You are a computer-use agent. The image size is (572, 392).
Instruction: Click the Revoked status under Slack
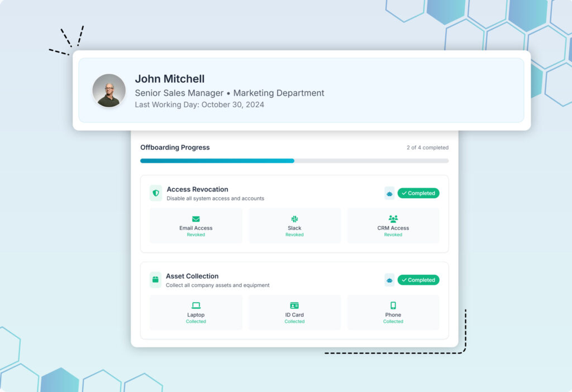coord(294,235)
